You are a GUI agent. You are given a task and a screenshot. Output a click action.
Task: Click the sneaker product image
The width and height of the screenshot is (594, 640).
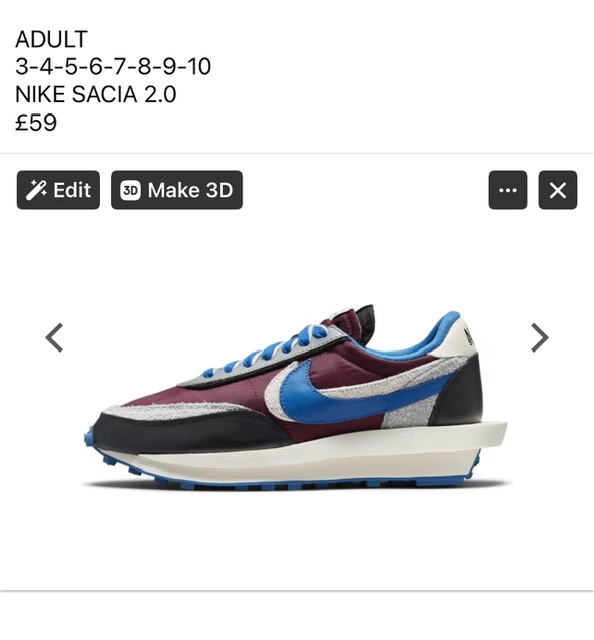click(x=297, y=398)
